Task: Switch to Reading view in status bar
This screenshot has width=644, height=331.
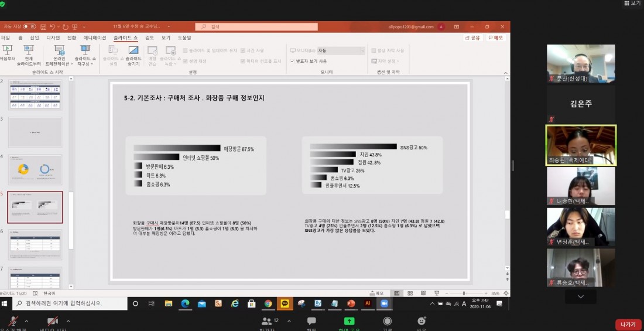Action: click(x=423, y=293)
